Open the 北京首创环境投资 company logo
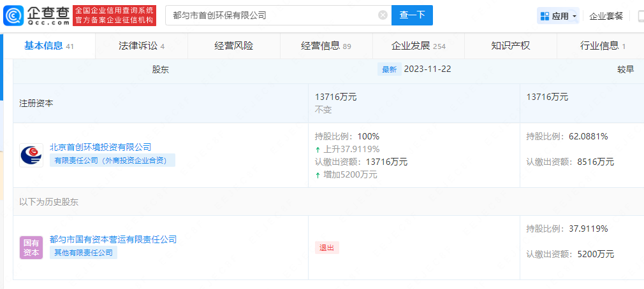This screenshot has height=289, width=644. click(31, 155)
